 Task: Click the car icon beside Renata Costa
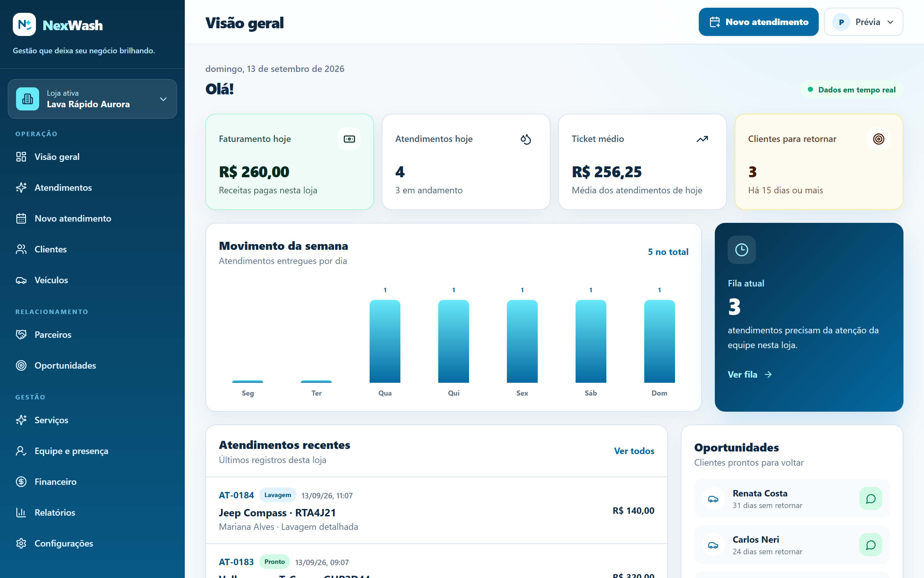click(x=713, y=498)
